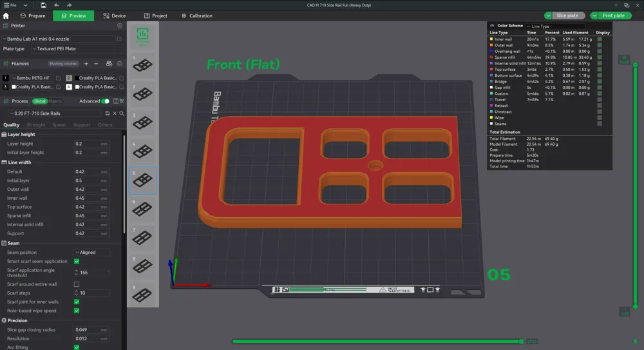Viewport: 644px width, 350px height.
Task: Click the redo arrow icon
Action: tap(69, 5)
